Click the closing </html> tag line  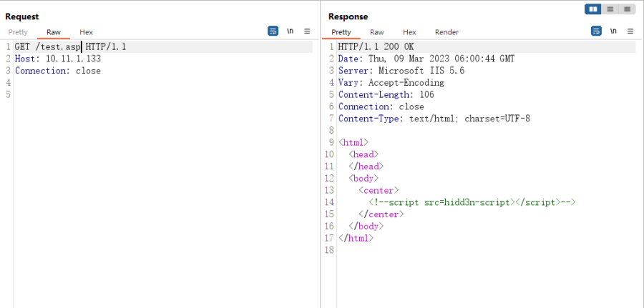coord(356,238)
